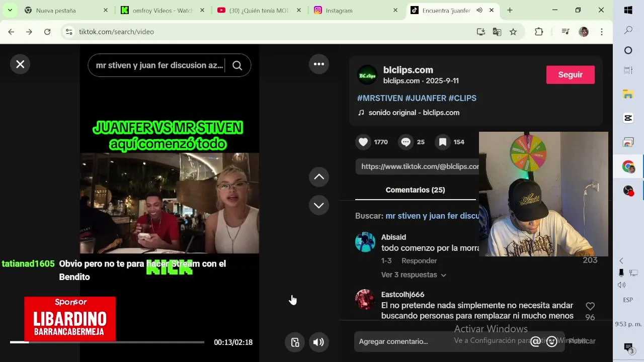Open Windows search from taskbar

pyautogui.click(x=628, y=31)
